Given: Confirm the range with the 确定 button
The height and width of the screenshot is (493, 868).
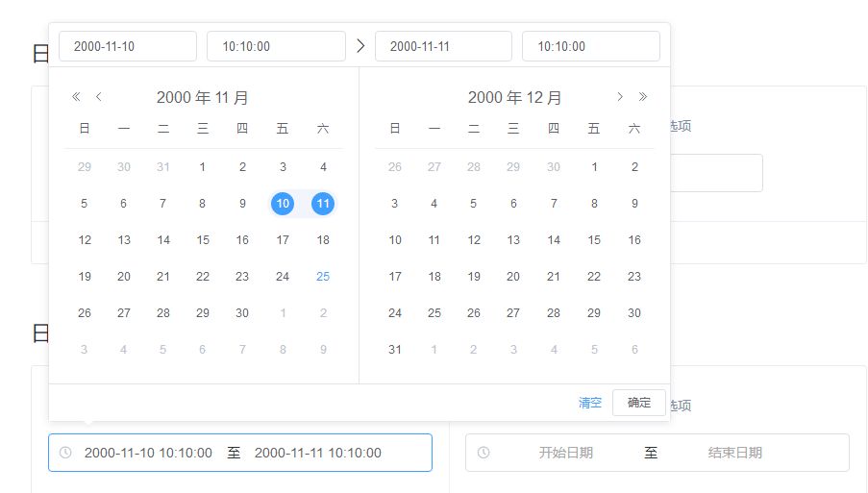Looking at the screenshot, I should coord(639,403).
